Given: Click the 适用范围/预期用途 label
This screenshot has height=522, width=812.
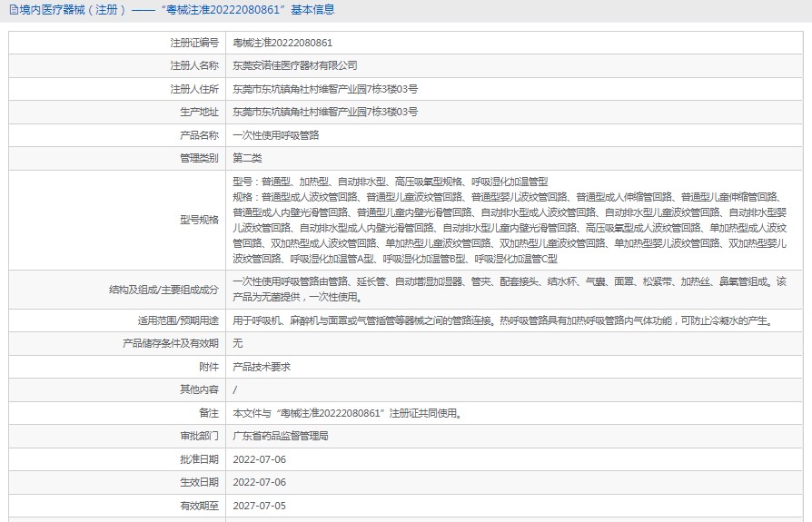Looking at the screenshot, I should tap(178, 320).
